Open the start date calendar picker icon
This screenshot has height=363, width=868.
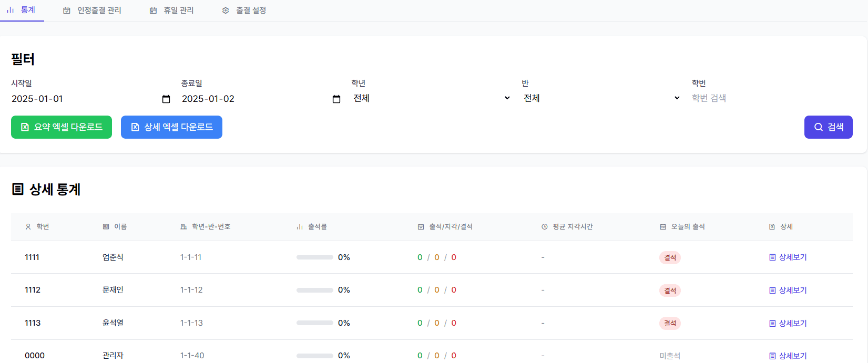click(166, 99)
